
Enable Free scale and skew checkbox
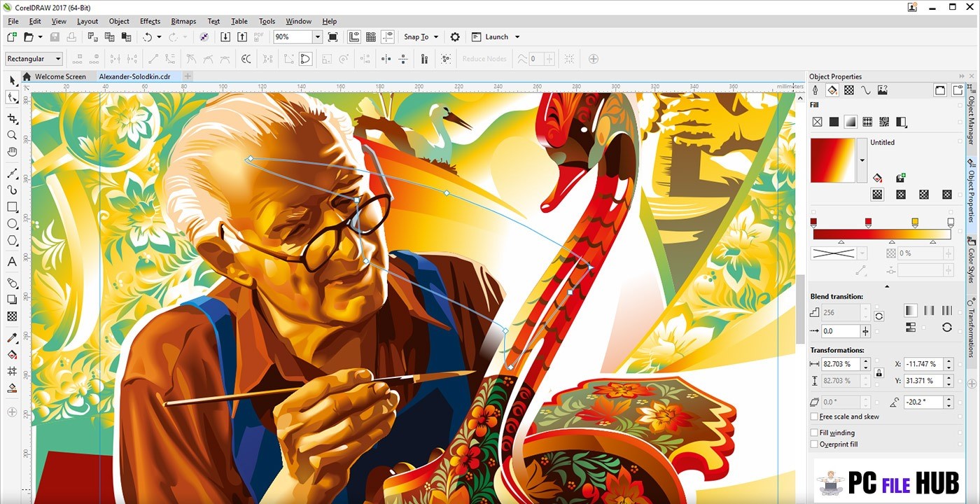[x=814, y=416]
